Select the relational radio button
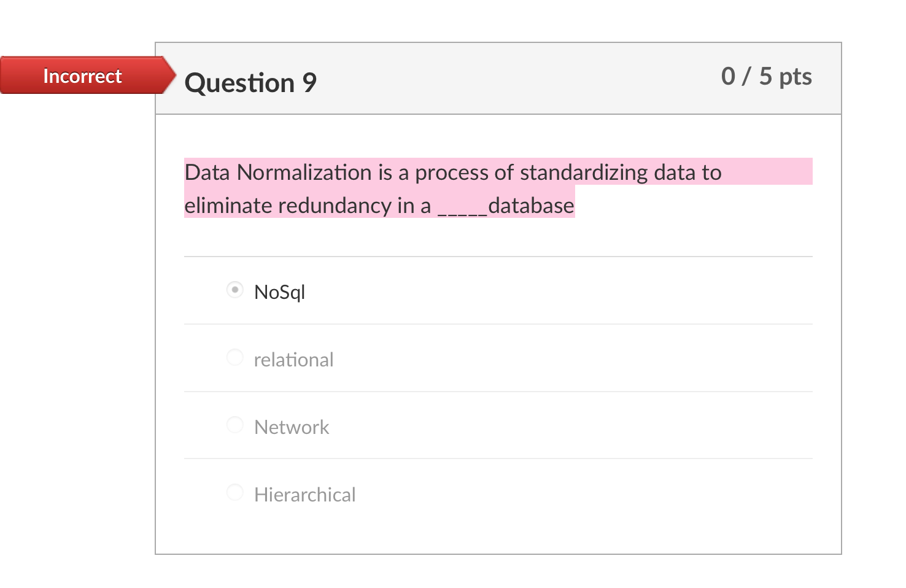906x588 pixels. [235, 357]
